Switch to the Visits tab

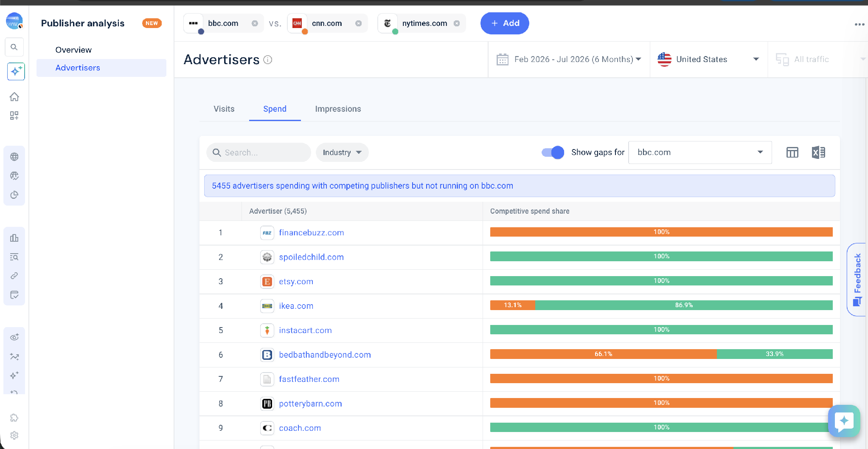[x=224, y=109]
